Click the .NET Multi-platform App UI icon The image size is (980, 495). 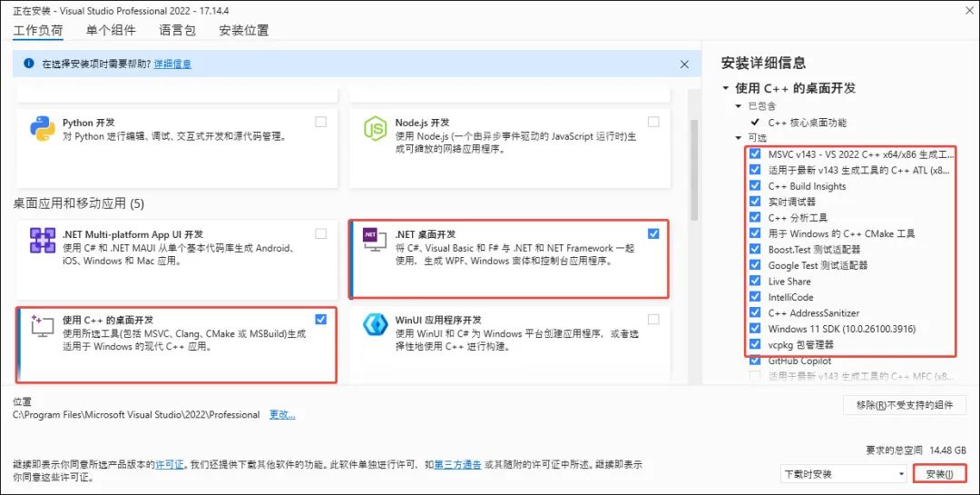click(43, 241)
